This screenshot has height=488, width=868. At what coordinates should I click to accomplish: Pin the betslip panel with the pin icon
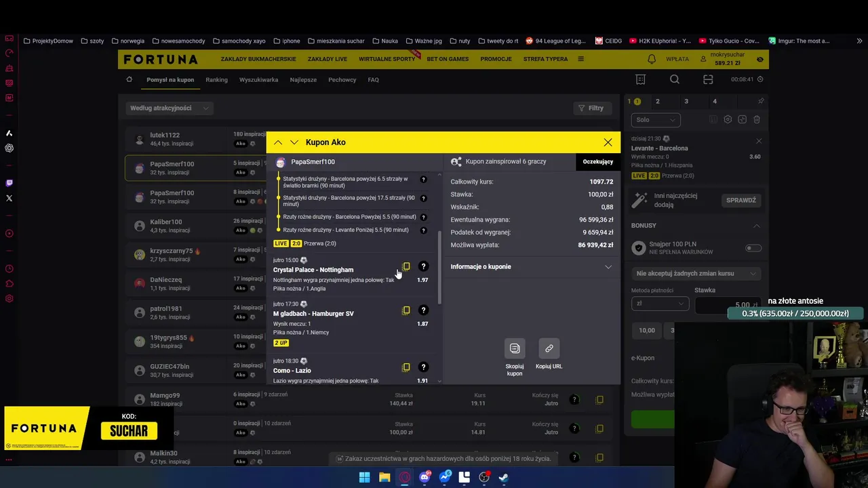761,101
